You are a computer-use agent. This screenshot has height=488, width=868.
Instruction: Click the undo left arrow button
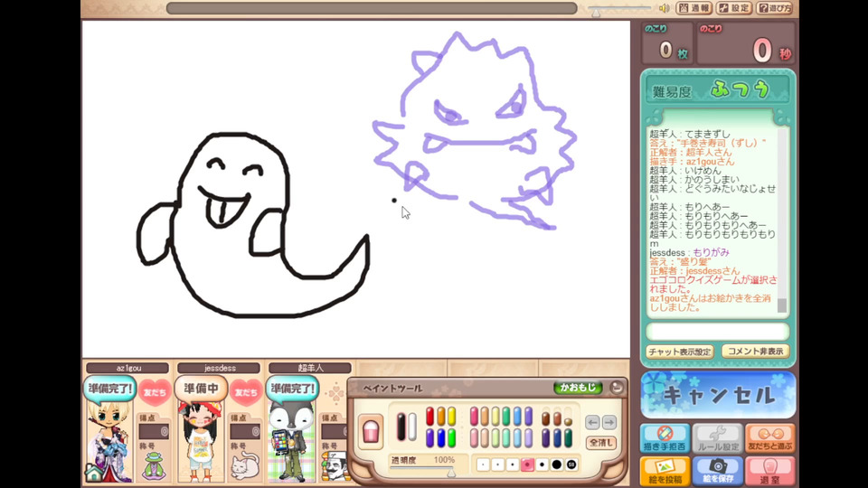(593, 422)
